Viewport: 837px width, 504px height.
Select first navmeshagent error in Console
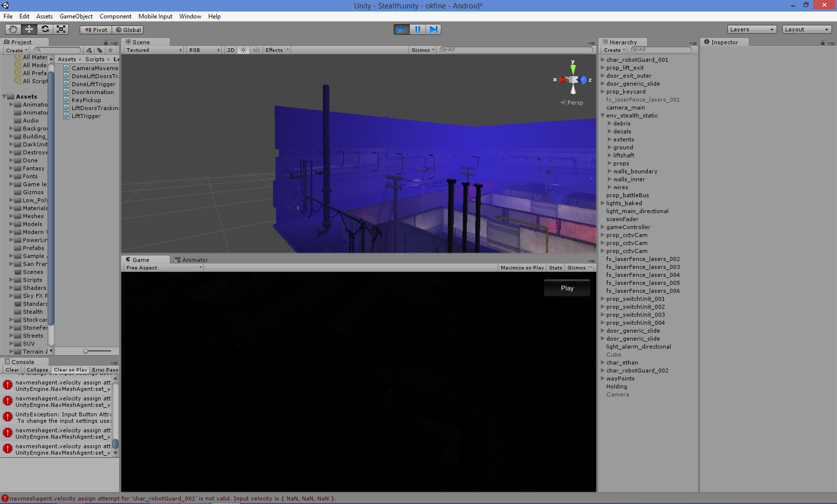pyautogui.click(x=57, y=385)
